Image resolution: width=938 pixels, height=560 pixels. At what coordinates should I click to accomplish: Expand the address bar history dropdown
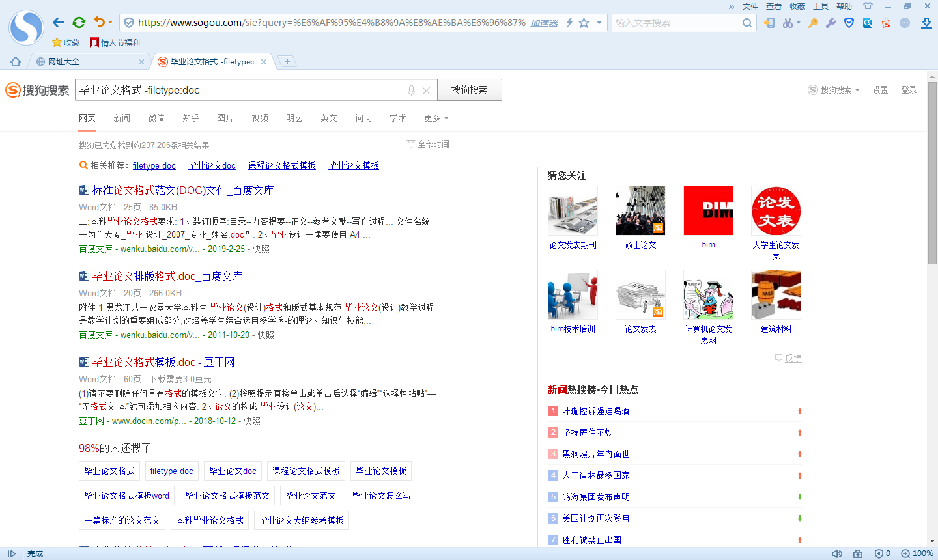coord(599,23)
